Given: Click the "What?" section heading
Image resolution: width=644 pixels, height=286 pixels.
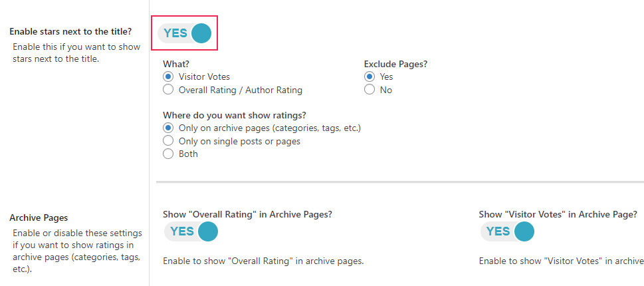Looking at the screenshot, I should 176,64.
